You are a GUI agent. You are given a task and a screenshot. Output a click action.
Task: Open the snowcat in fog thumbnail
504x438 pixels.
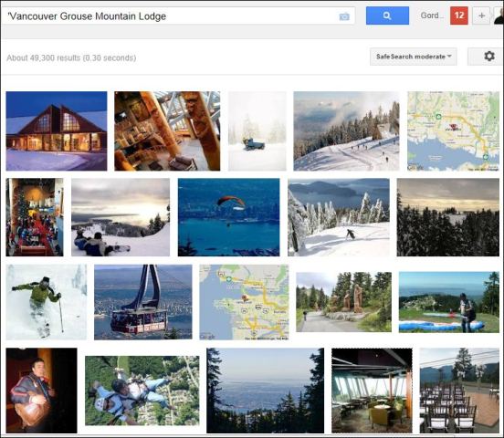257,130
